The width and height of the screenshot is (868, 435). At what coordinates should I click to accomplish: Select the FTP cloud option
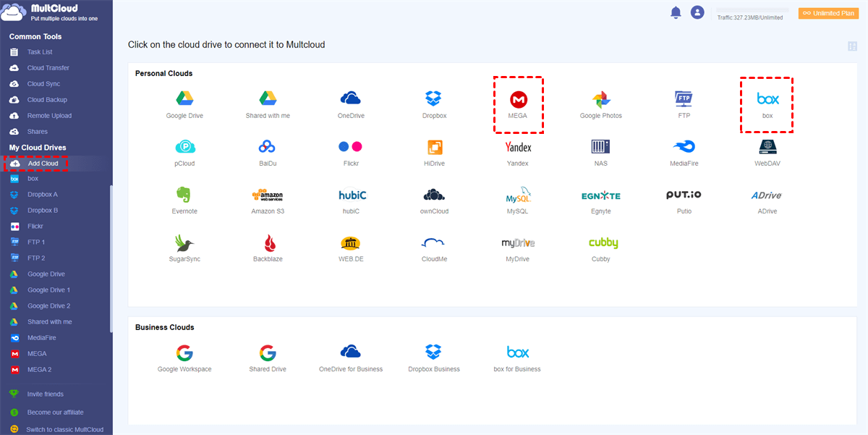click(684, 105)
